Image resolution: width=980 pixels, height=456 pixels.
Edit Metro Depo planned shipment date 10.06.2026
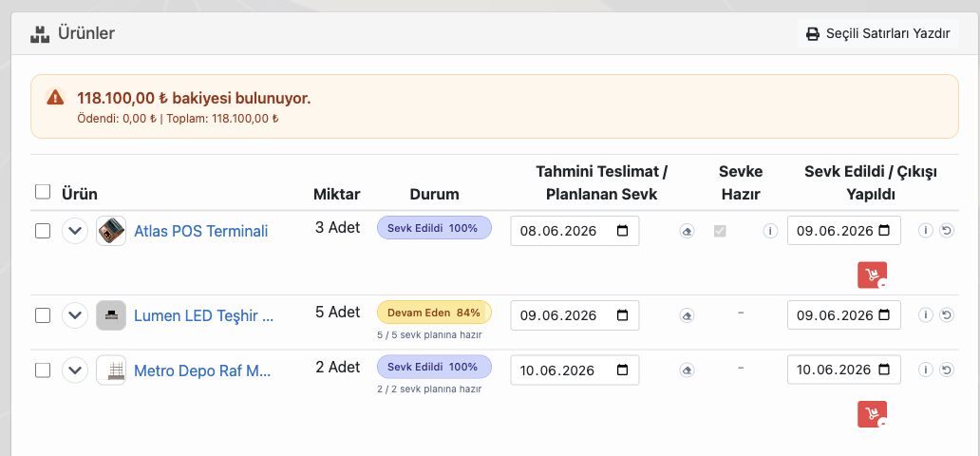click(x=575, y=370)
